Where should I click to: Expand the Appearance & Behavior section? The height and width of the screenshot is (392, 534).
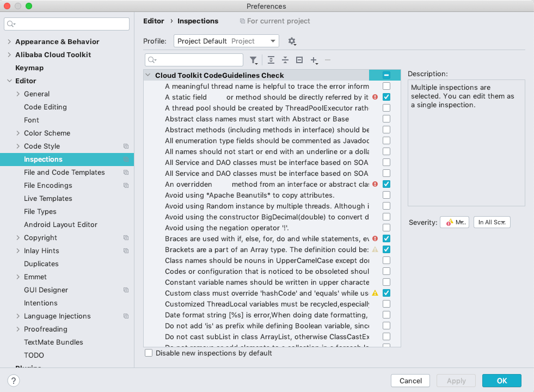pyautogui.click(x=9, y=42)
